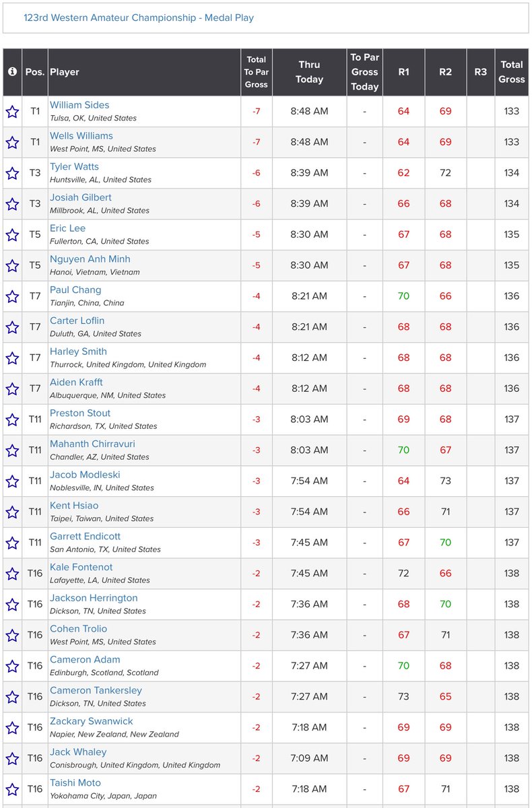This screenshot has height=808, width=532.
Task: Click the R1 column header
Action: [403, 72]
